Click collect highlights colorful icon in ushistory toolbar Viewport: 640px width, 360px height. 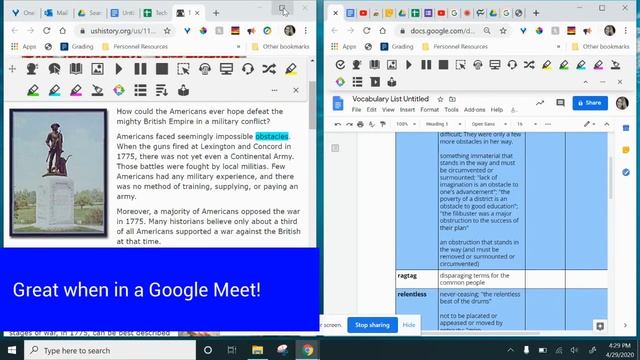pos(119,90)
